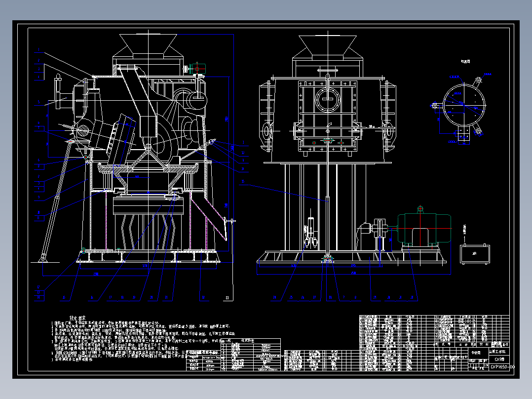
Task: Click the drawing number text "CKP1650-00"
Action: pos(502,367)
